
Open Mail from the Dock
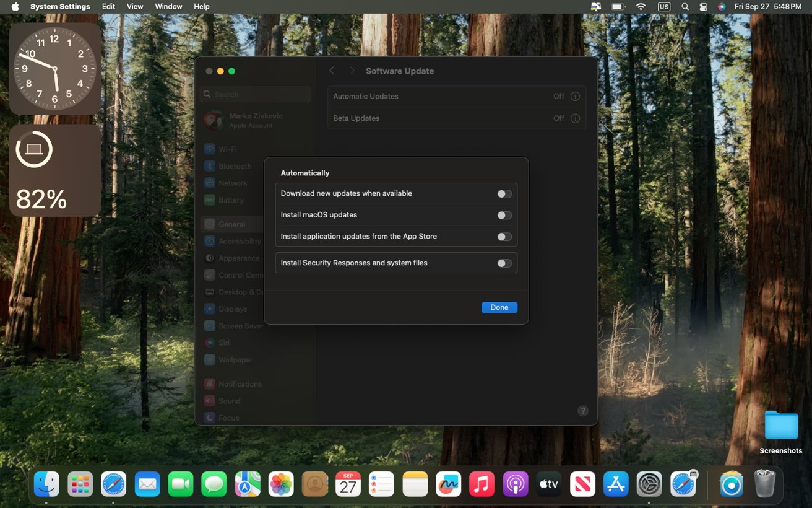click(147, 484)
